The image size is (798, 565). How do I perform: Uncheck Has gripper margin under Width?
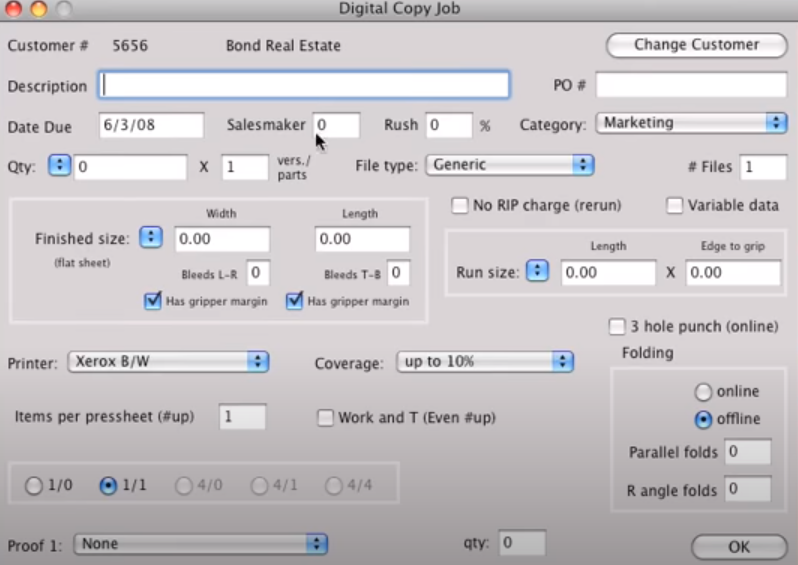[153, 301]
